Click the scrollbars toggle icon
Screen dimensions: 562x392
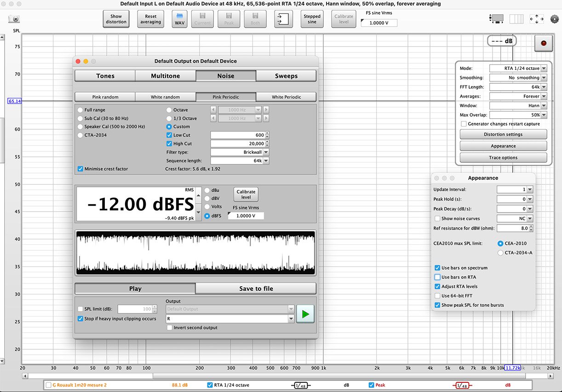click(497, 19)
